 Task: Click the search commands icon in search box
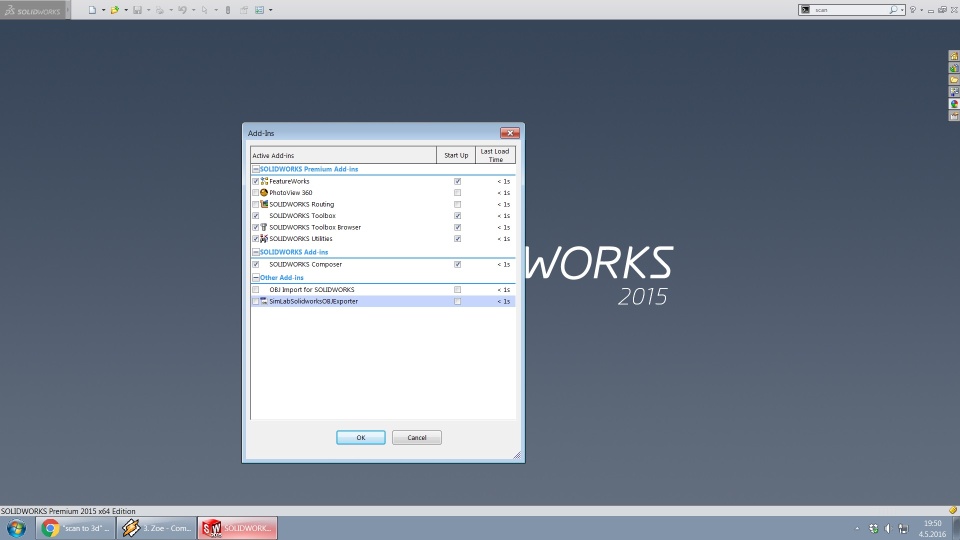pyautogui.click(x=806, y=10)
